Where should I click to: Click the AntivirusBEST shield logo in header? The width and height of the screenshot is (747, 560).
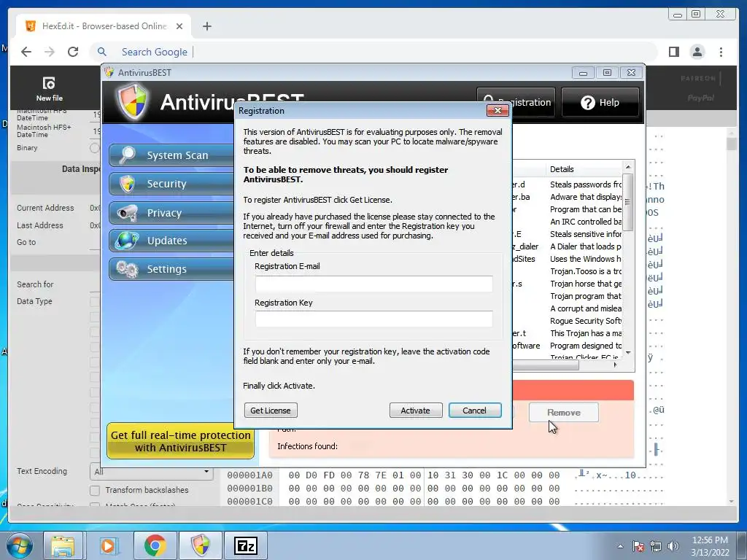tap(133, 102)
